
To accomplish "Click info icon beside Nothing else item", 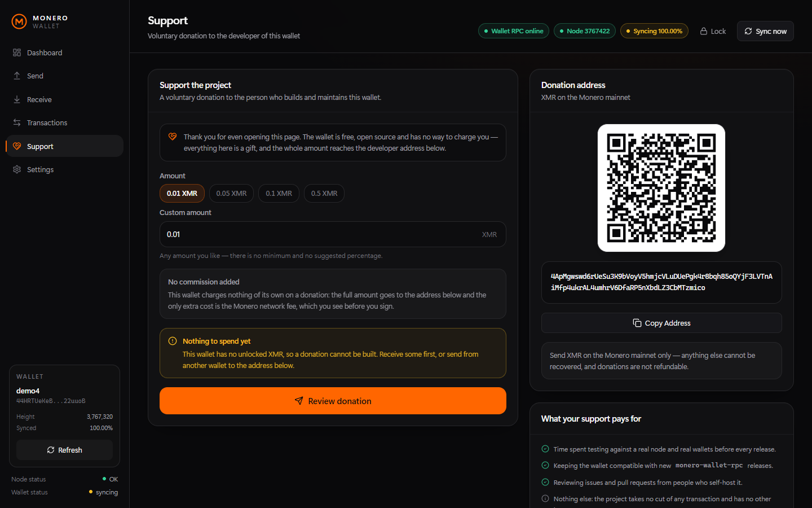I will coord(545,499).
